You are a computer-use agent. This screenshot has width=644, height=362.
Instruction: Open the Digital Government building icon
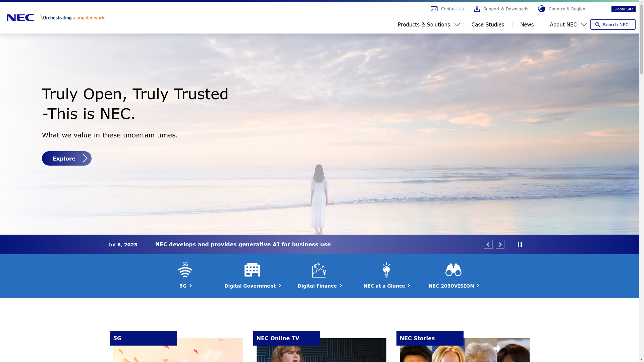click(x=252, y=270)
